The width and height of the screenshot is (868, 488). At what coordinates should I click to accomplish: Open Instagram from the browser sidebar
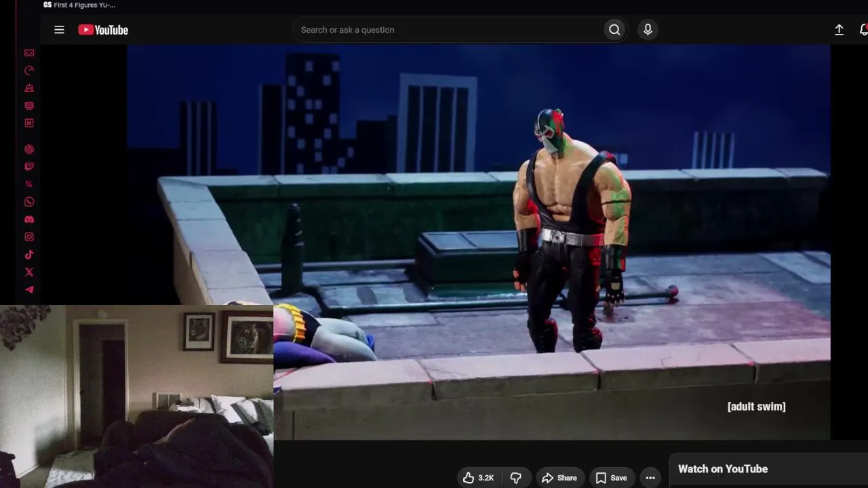(29, 237)
